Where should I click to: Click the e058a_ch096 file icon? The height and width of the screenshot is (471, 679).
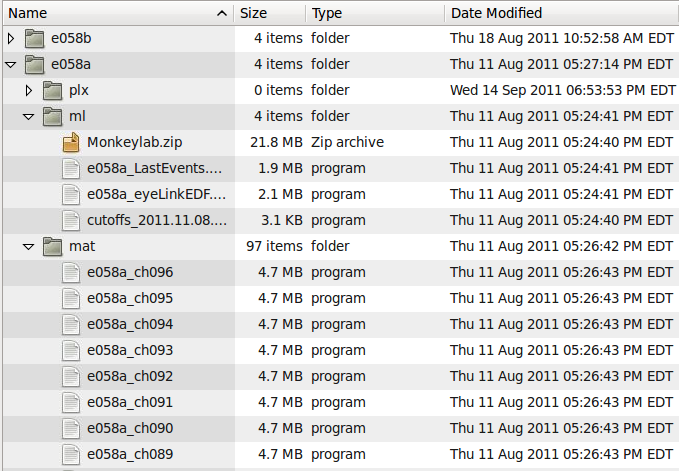coord(71,272)
